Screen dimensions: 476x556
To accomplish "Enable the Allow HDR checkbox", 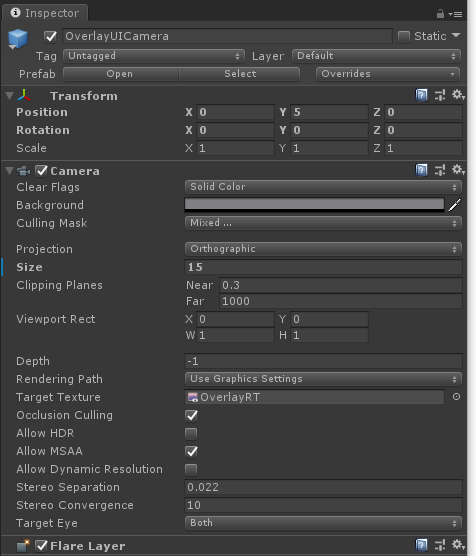I will [x=191, y=433].
